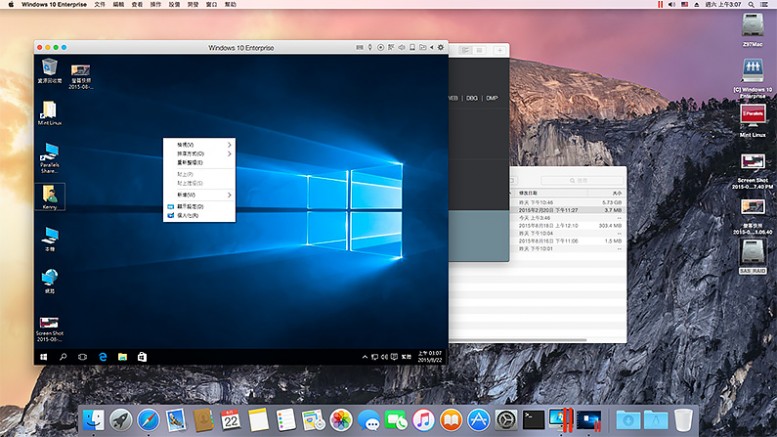Image resolution: width=777 pixels, height=437 pixels.
Task: Choose Personalize (R) in context menu
Action: pos(199,216)
